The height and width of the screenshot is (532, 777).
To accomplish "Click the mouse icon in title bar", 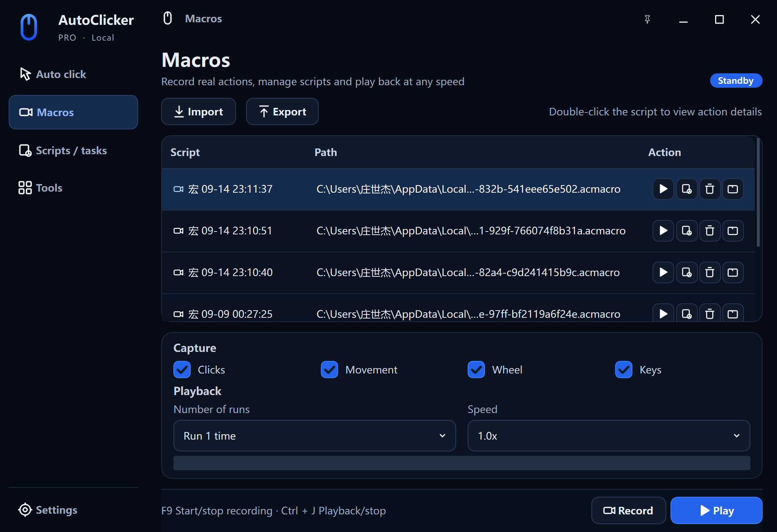I will pyautogui.click(x=168, y=18).
